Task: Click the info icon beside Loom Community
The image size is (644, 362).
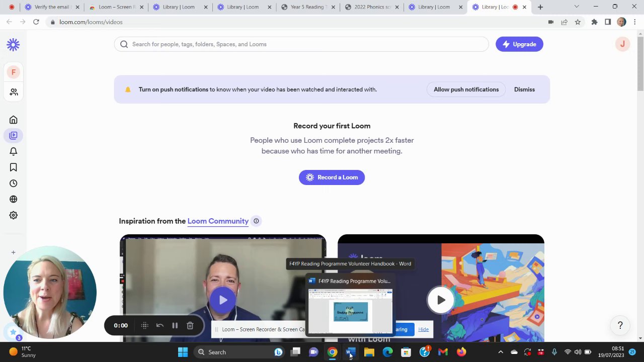Action: (x=256, y=221)
